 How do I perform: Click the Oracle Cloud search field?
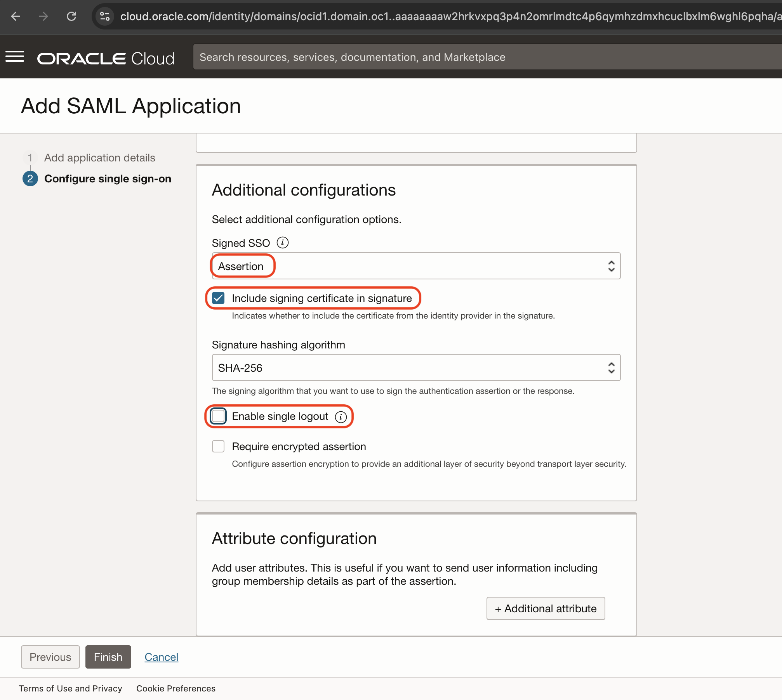pos(466,57)
